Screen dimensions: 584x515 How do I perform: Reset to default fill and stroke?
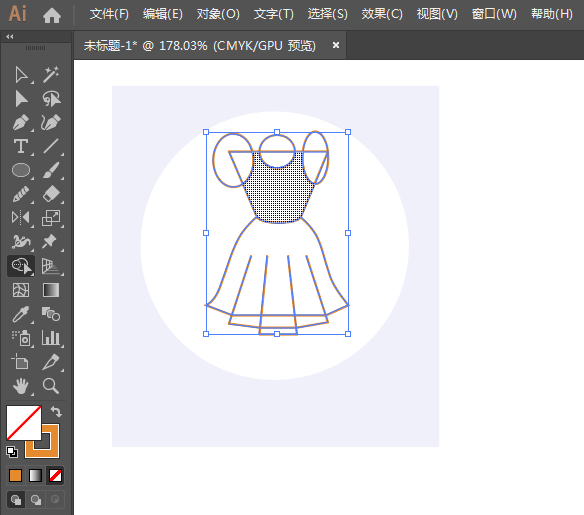tap(12, 452)
